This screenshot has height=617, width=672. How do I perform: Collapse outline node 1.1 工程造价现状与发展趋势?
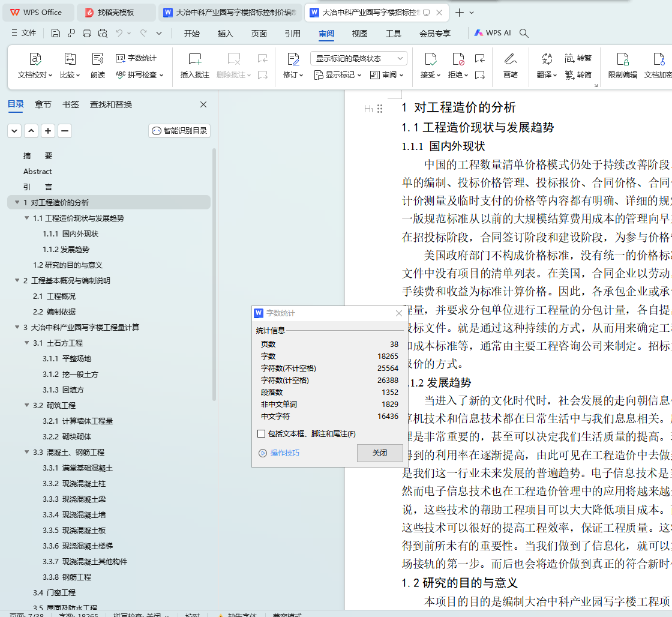point(26,218)
